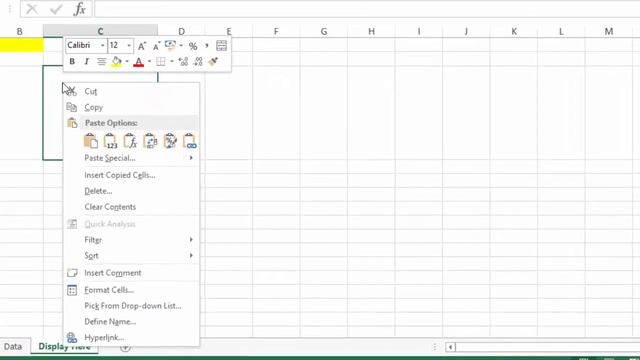
Task: Center align text in mini toolbar
Action: 101,62
